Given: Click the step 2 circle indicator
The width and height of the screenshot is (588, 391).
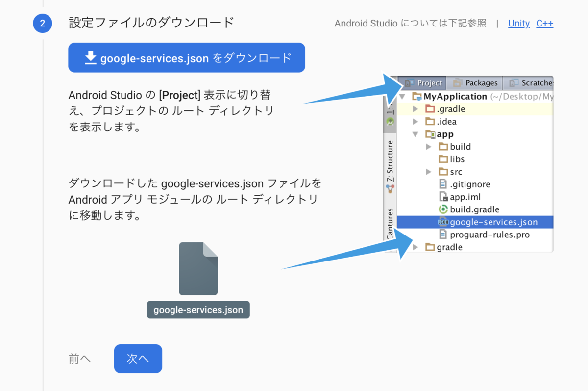Looking at the screenshot, I should point(43,23).
